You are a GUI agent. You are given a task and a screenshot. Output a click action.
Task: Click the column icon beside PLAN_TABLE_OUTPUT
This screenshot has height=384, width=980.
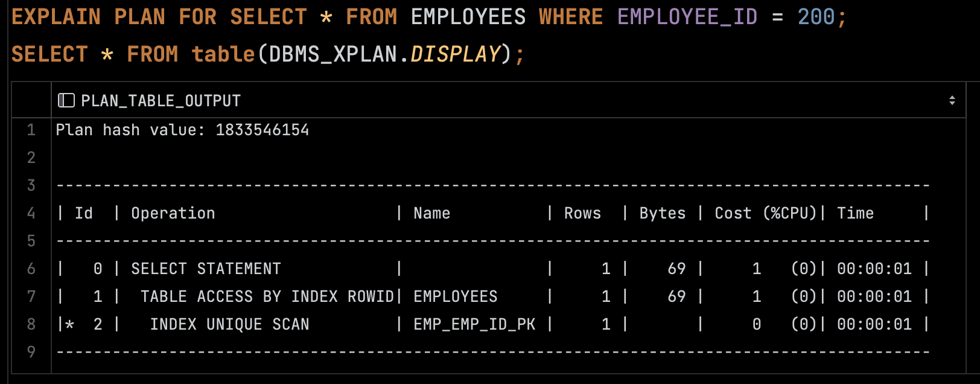point(66,100)
